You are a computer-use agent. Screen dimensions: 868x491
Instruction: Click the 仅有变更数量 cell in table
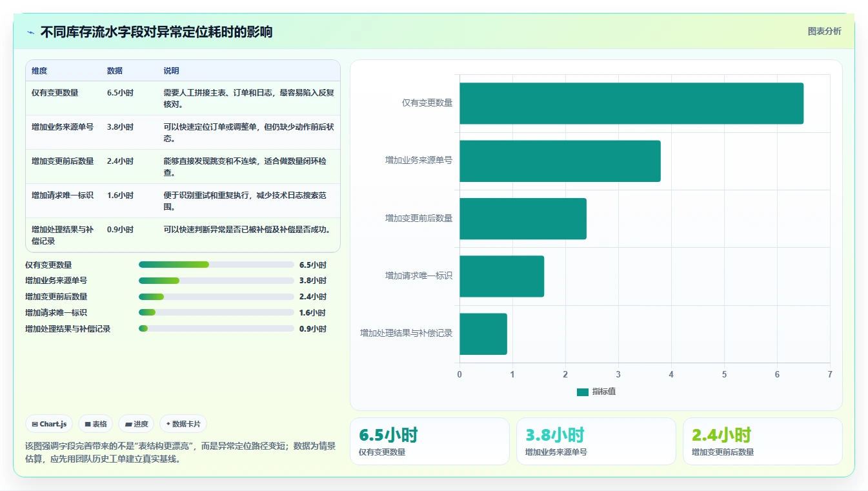tap(55, 93)
